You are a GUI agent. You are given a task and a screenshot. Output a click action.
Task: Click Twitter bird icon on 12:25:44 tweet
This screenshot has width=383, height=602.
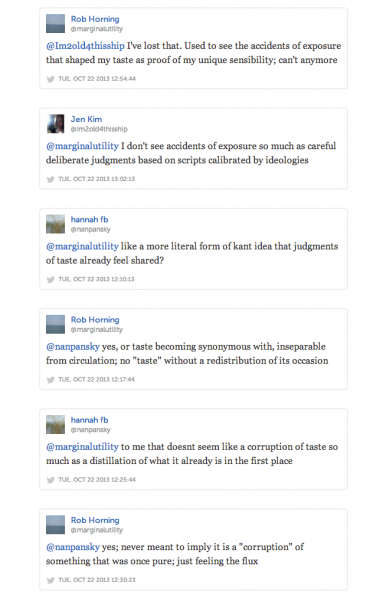coord(50,480)
